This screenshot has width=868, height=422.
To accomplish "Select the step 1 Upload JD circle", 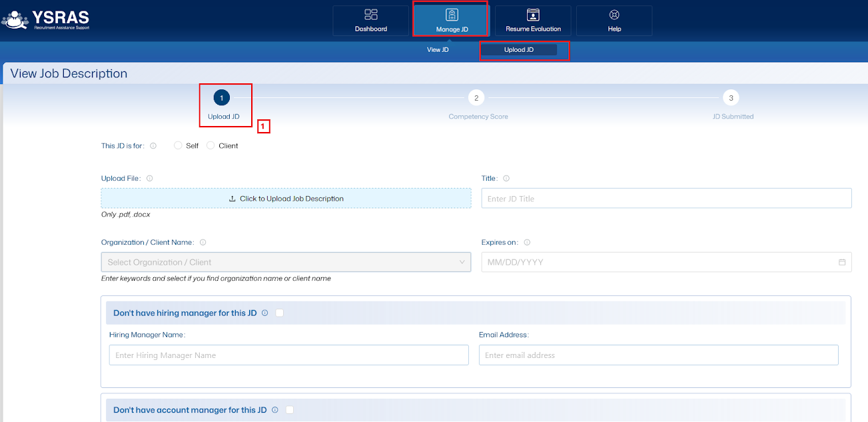I will (221, 97).
